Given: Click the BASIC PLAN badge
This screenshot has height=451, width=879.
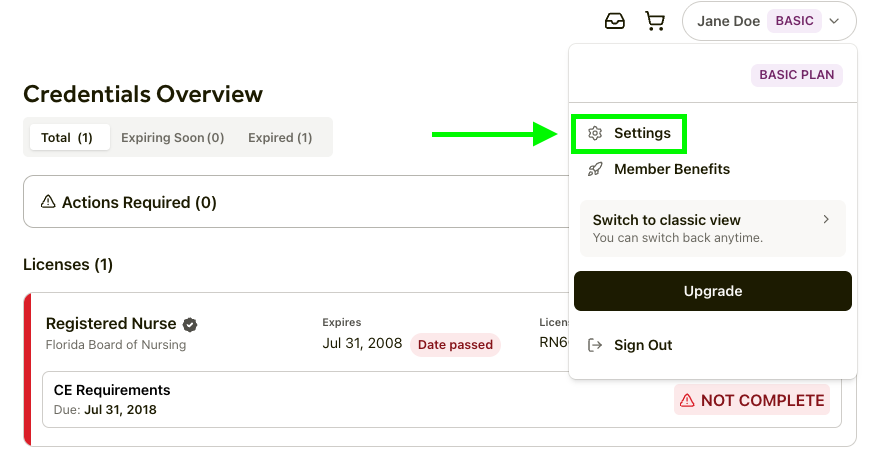Looking at the screenshot, I should click(797, 75).
